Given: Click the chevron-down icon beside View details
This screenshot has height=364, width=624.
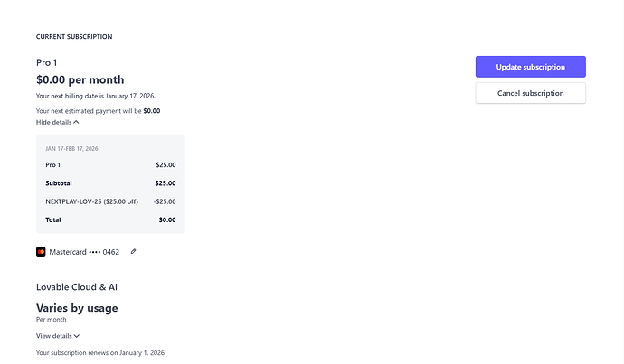Looking at the screenshot, I should pyautogui.click(x=77, y=336).
